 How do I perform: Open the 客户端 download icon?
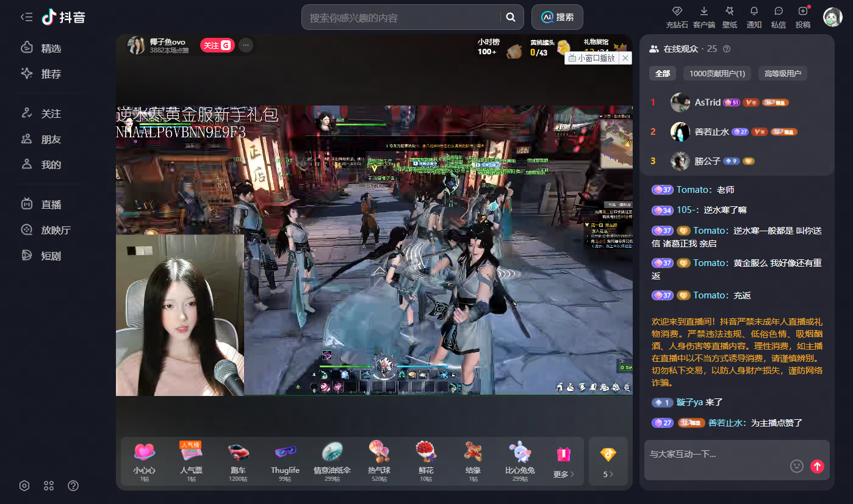tap(704, 18)
